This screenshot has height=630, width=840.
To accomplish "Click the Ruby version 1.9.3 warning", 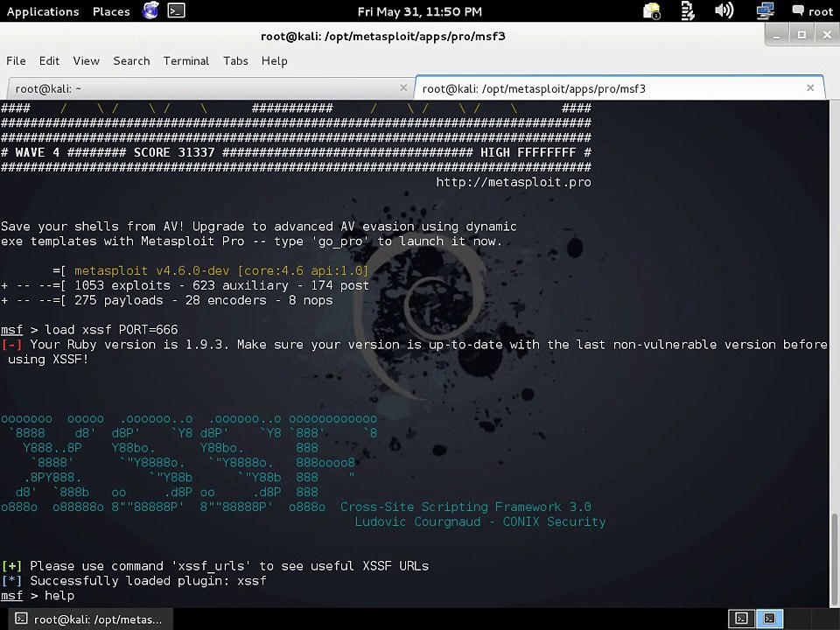I will (x=414, y=352).
